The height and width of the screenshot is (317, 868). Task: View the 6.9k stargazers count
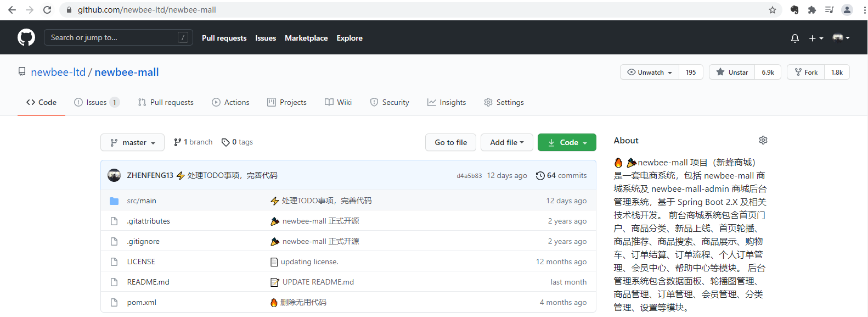pos(768,72)
